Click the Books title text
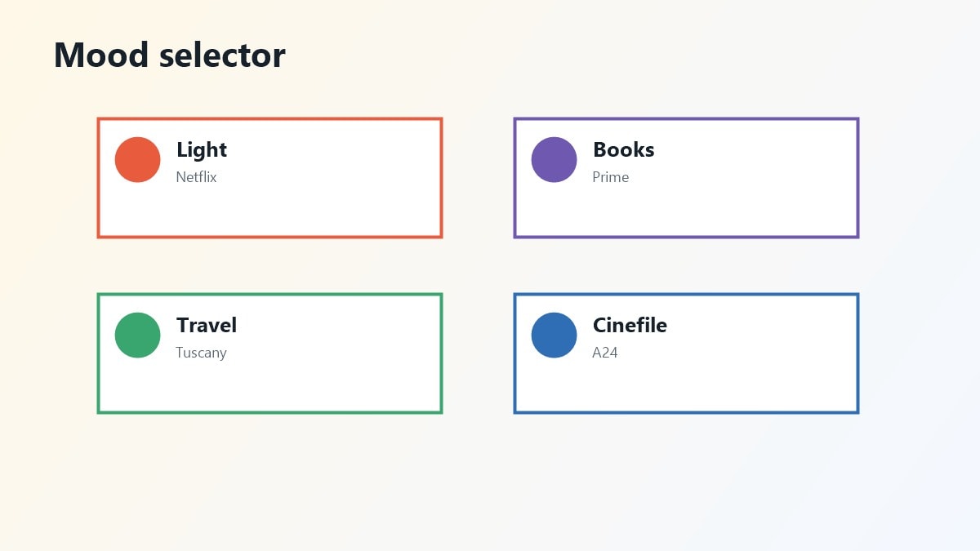980x551 pixels. coord(624,150)
